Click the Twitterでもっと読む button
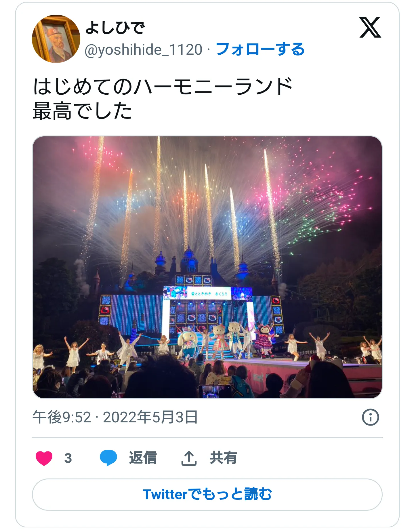Image resolution: width=414 pixels, height=532 pixels. coord(207,495)
